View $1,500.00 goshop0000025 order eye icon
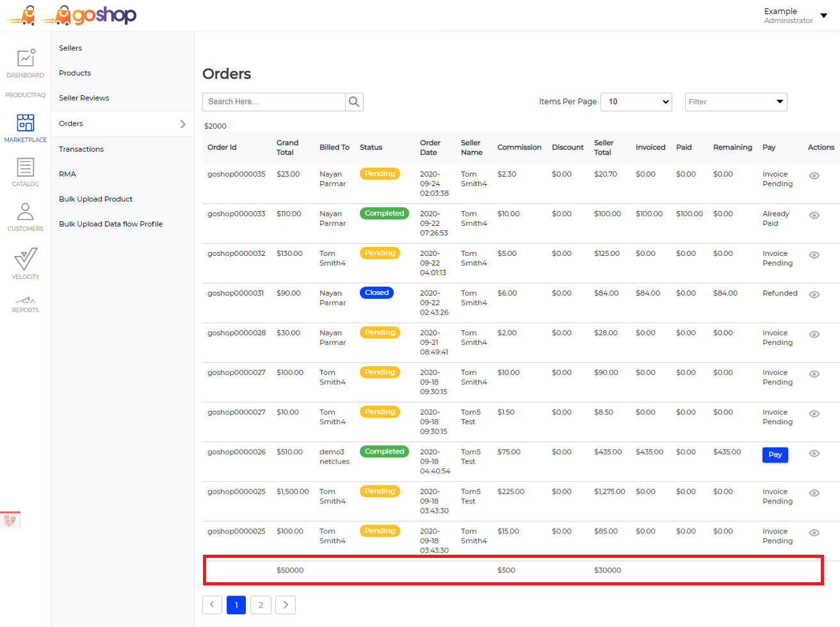Viewport: 840px width, 627px height. pyautogui.click(x=814, y=493)
